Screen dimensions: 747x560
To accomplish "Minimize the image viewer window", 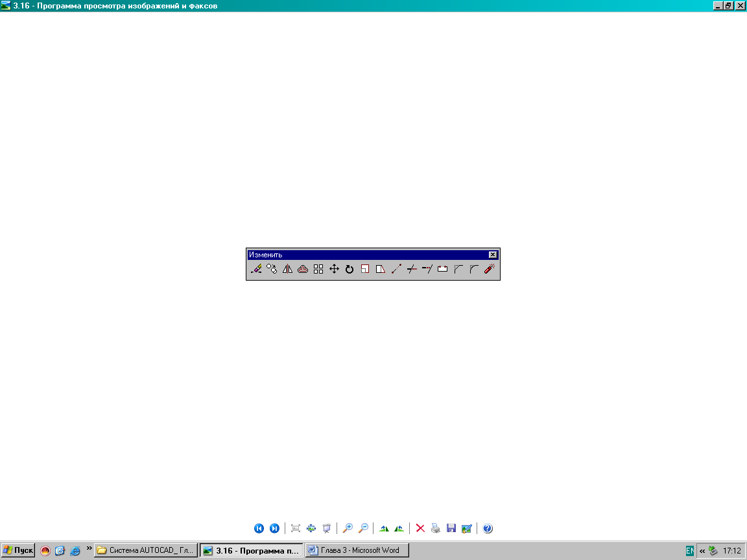I will (x=717, y=6).
